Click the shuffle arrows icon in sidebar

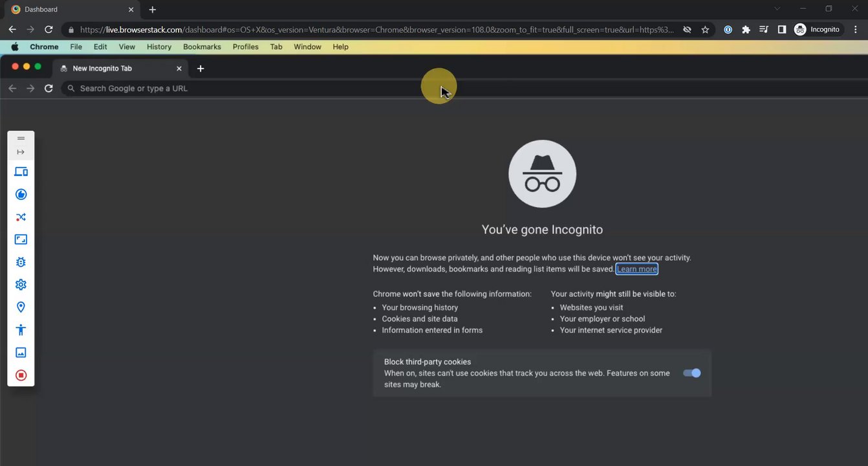pos(21,217)
